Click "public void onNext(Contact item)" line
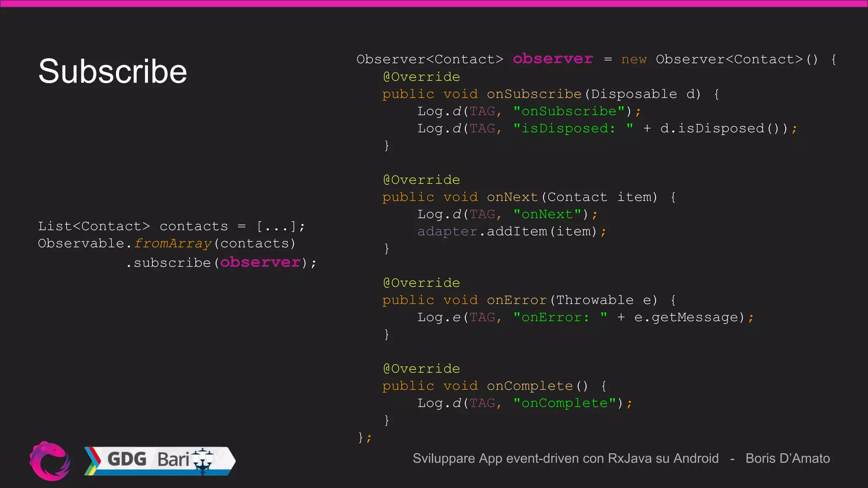Image resolution: width=868 pixels, height=488 pixels. coord(529,197)
